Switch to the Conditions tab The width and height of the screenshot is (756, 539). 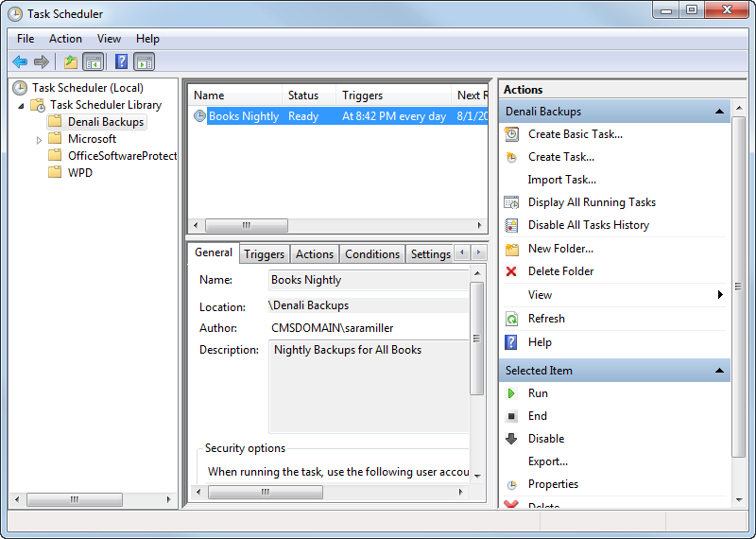[x=372, y=254]
